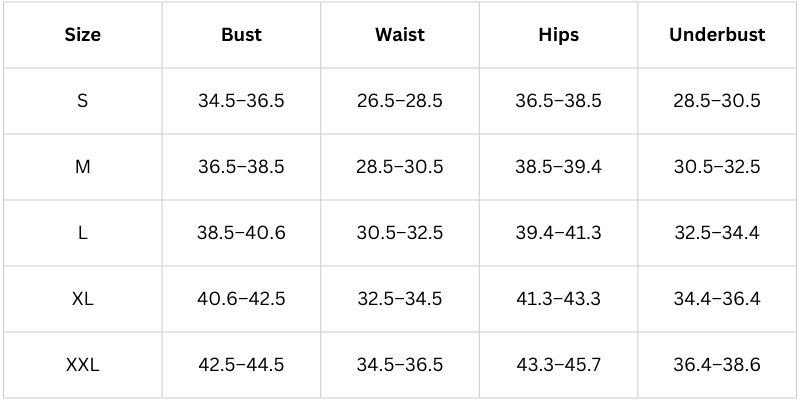Click hips value 39.4–41.3
This screenshot has width=800, height=400.
click(558, 233)
